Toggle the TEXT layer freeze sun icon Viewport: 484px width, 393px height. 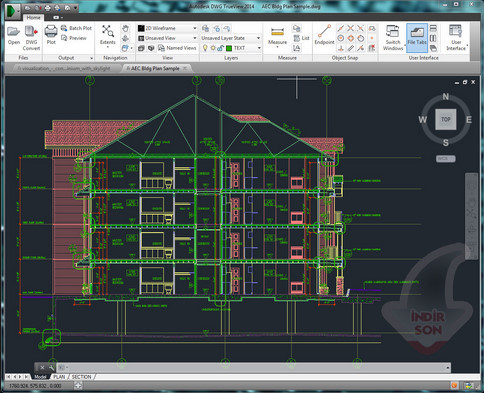click(213, 48)
